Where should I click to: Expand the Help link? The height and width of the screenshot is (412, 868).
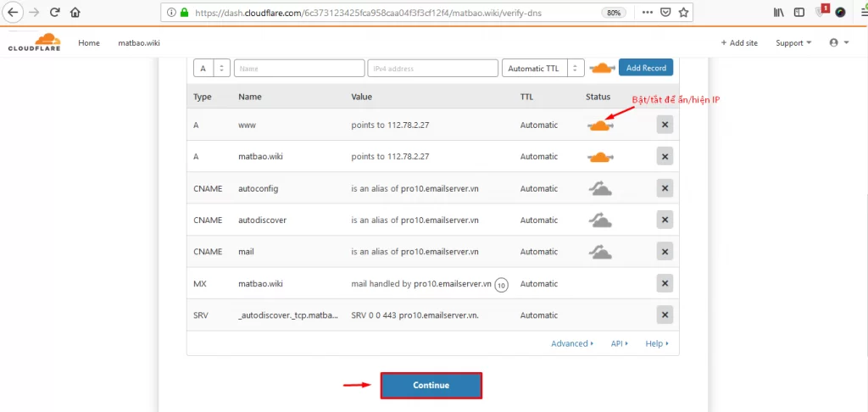(657, 343)
